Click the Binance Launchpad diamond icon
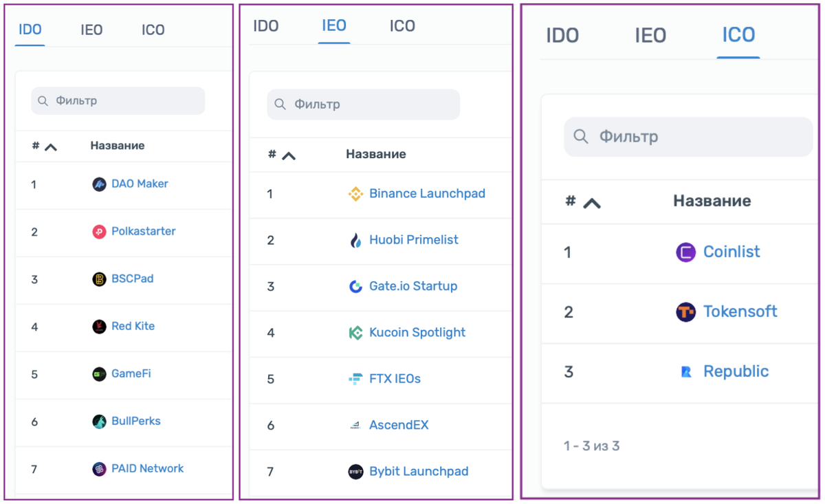The width and height of the screenshot is (825, 504). tap(355, 193)
